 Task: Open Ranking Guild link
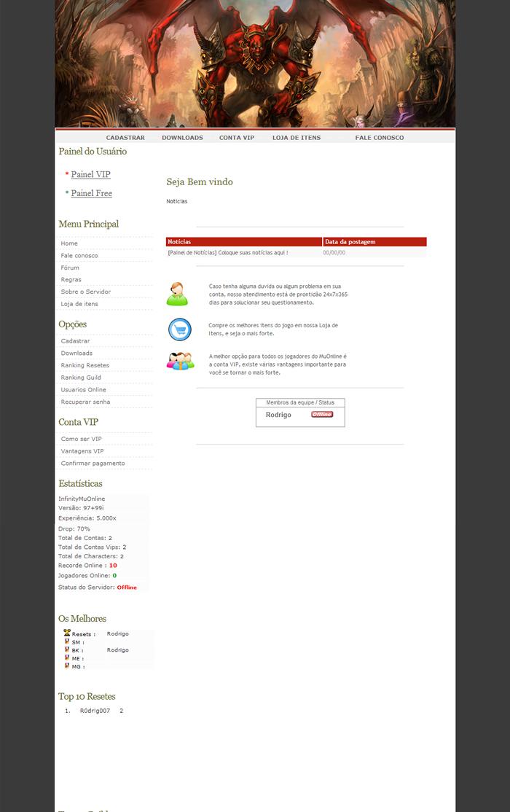pyautogui.click(x=81, y=378)
